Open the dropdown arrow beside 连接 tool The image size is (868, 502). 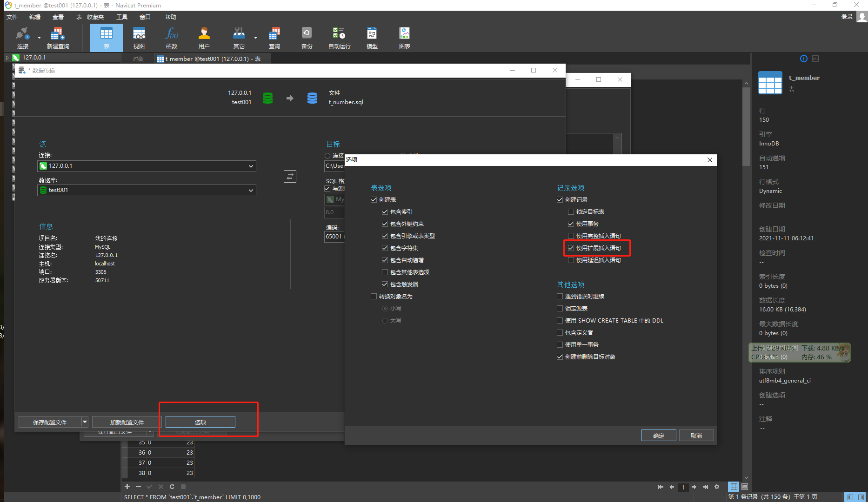(x=39, y=38)
